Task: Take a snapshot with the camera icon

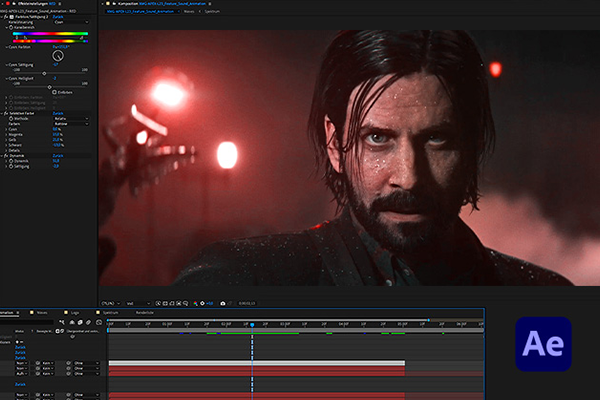Action: 223,303
